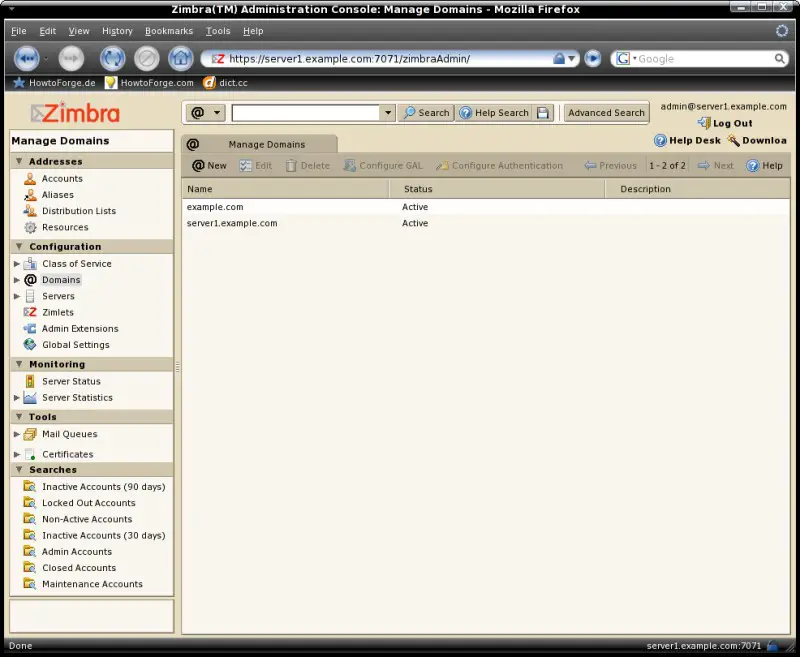Viewport: 800px width, 657px height.
Task: Switch to the Manage Domains tab
Action: click(259, 144)
